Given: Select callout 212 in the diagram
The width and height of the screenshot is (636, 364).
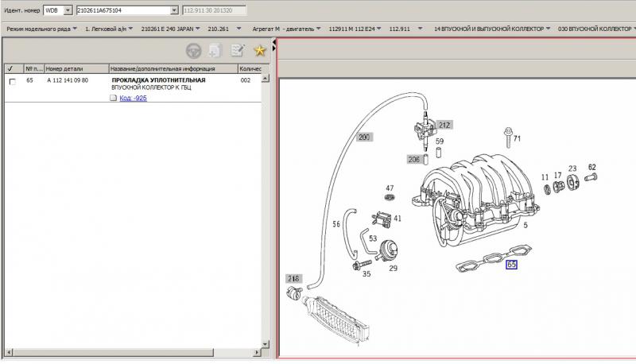Looking at the screenshot, I should 444,125.
